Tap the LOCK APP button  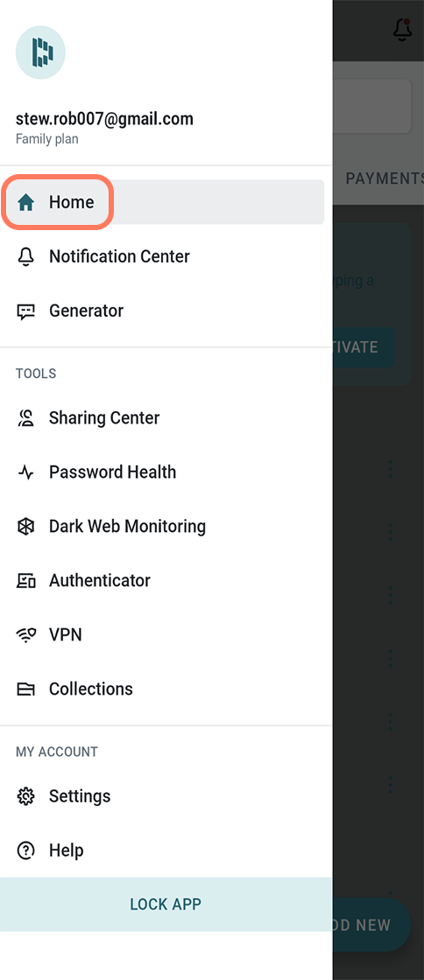[x=166, y=905]
